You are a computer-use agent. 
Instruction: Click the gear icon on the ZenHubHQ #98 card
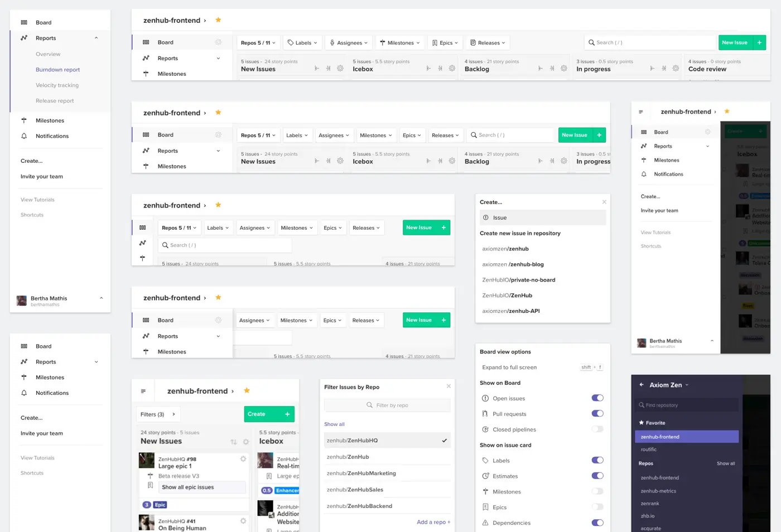243,459
